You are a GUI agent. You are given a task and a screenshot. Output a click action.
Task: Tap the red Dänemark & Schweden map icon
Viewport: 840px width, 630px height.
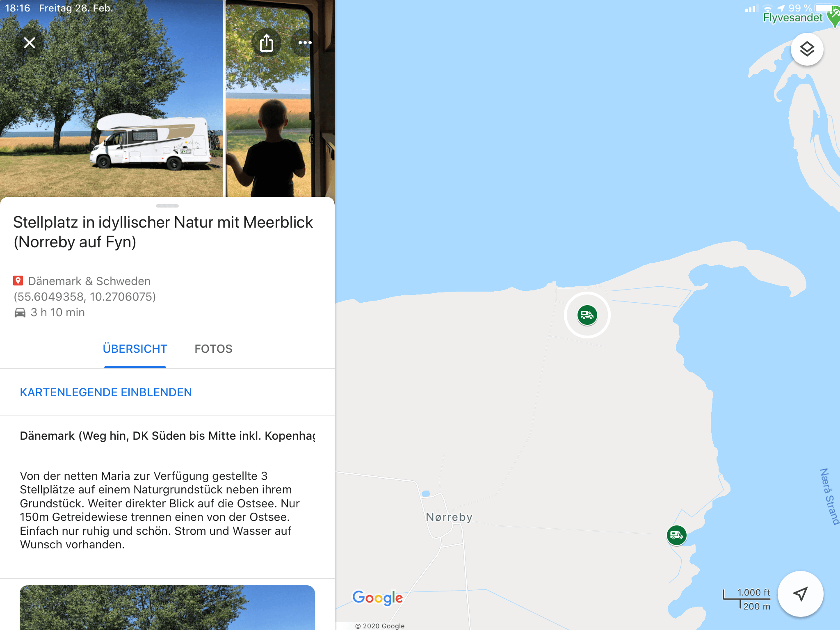click(x=18, y=281)
